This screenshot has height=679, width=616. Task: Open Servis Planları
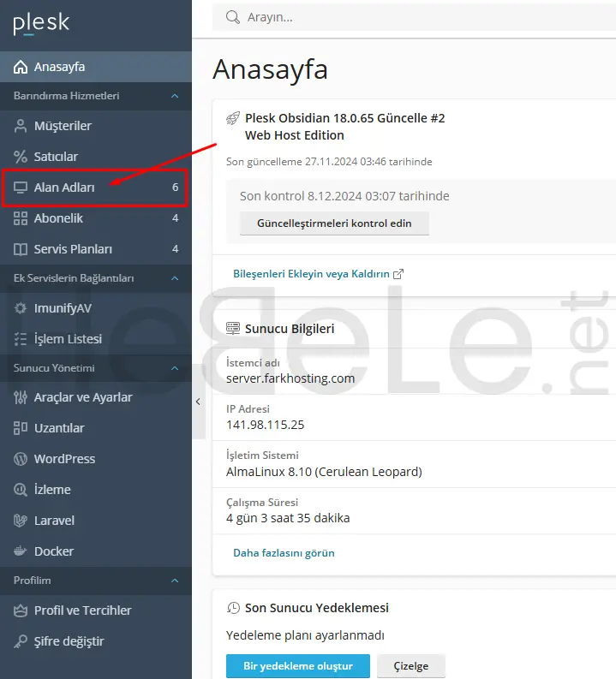point(96,249)
